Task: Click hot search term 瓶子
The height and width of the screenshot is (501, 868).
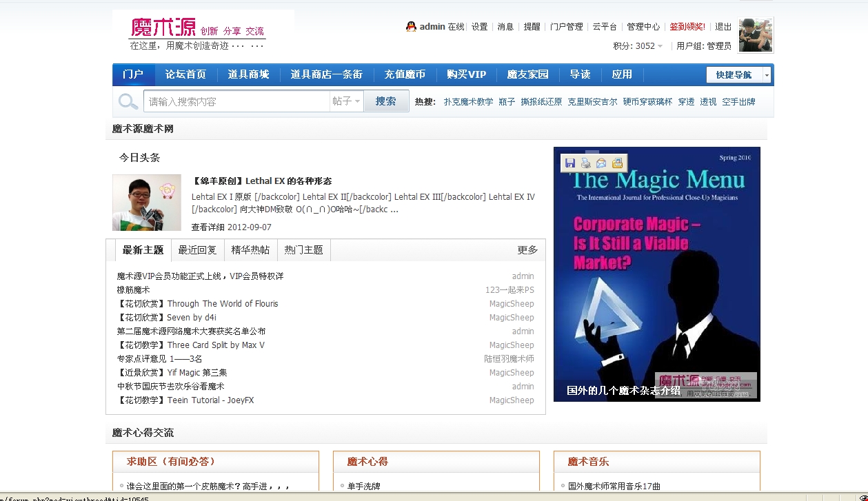Action: [x=507, y=101]
